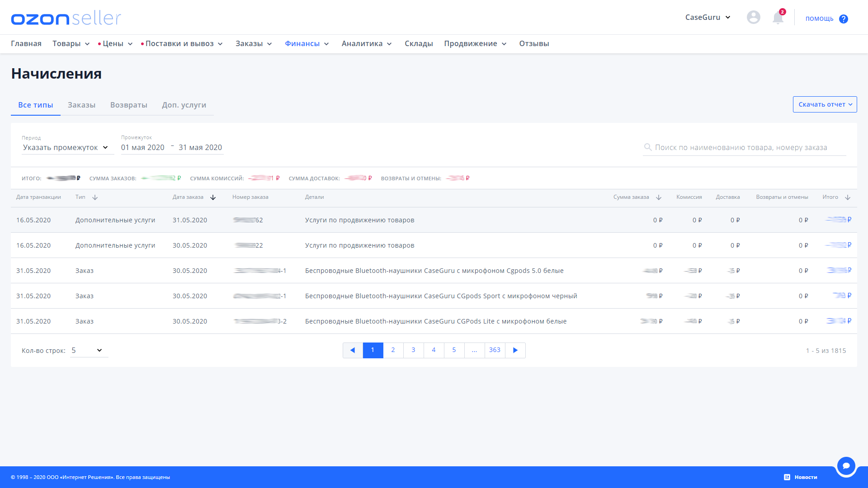Click the blue help question mark icon

[843, 19]
